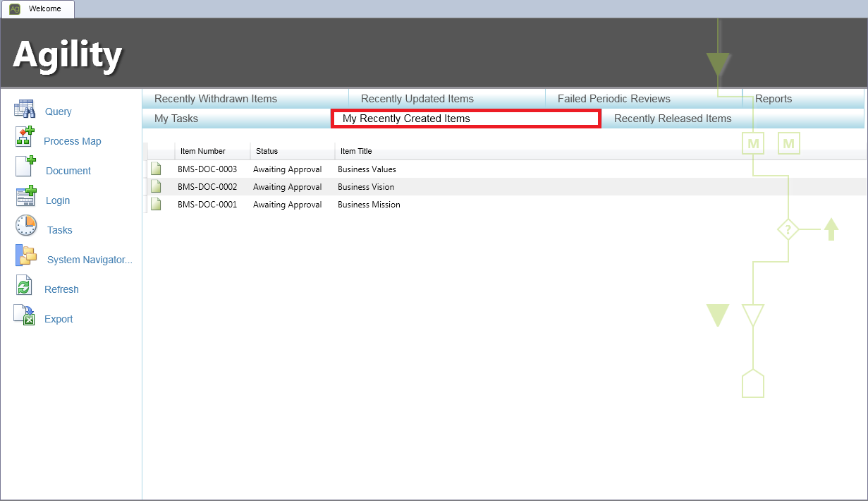Click Business Mission title
The height and width of the screenshot is (501, 868).
tap(369, 205)
